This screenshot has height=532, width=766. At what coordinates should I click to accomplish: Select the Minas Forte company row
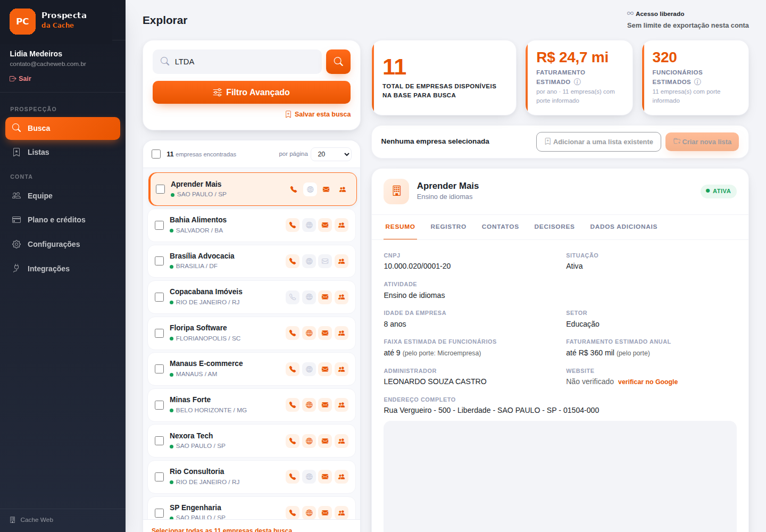[252, 405]
